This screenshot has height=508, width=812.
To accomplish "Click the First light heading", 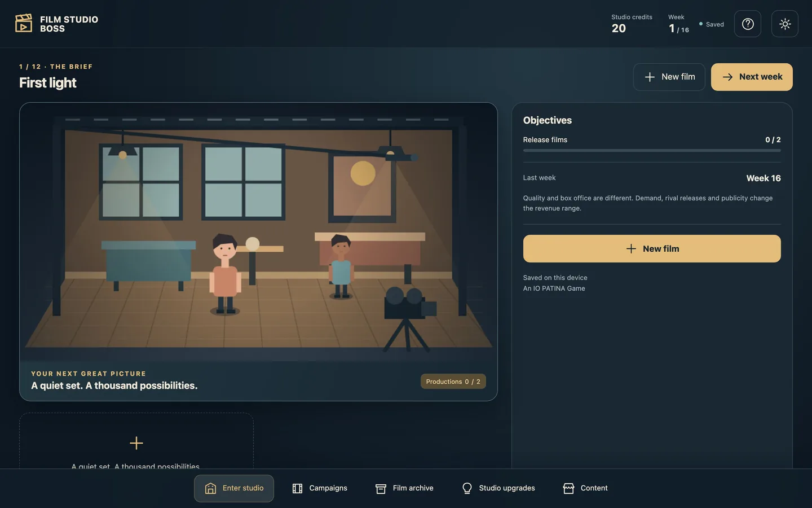I will coord(48,83).
